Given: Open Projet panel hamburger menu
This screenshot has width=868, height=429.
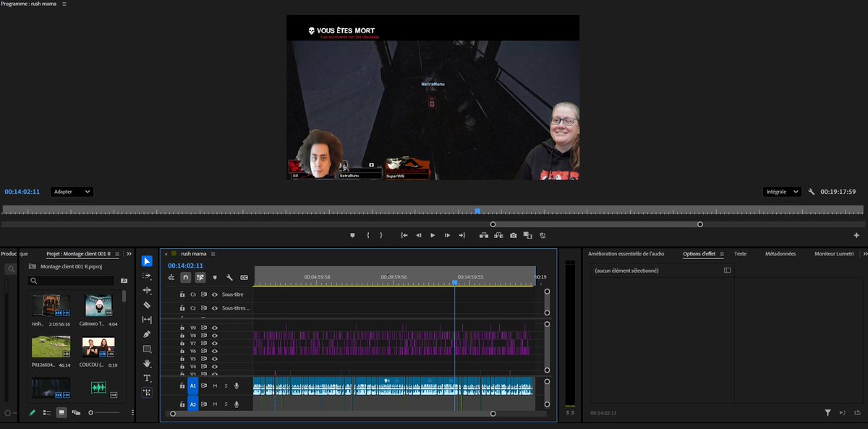Looking at the screenshot, I should tap(117, 254).
